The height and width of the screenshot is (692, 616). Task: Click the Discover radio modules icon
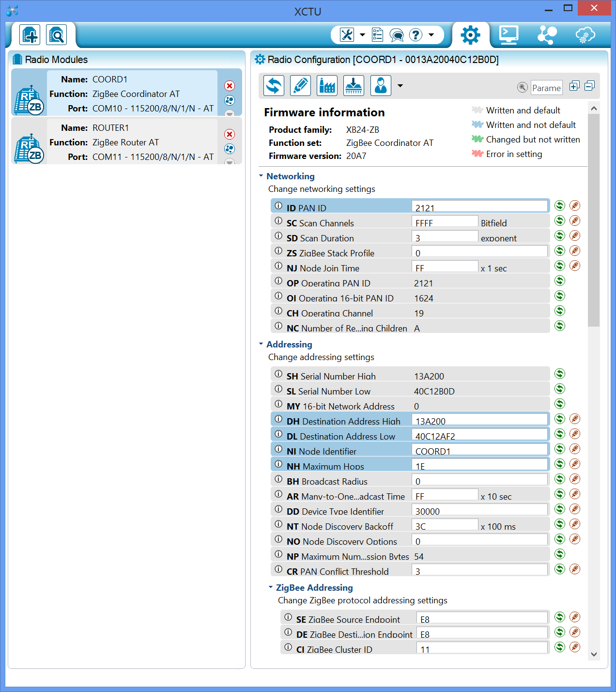tap(57, 35)
